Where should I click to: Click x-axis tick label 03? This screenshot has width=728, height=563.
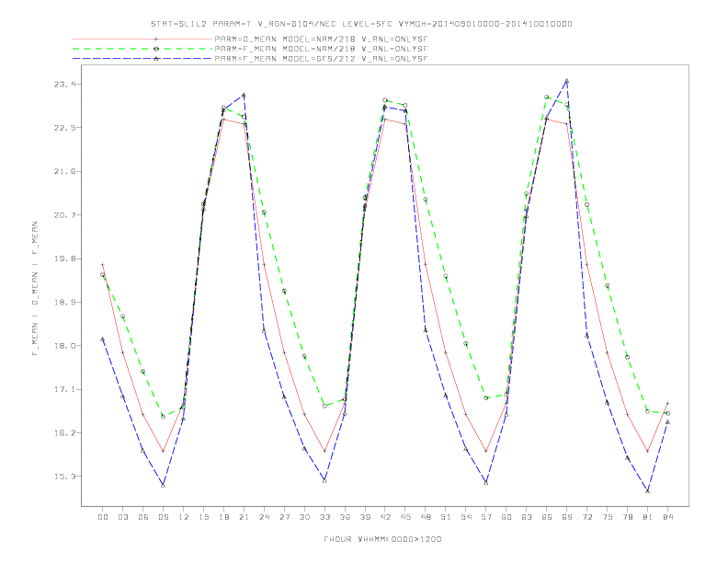(x=123, y=517)
